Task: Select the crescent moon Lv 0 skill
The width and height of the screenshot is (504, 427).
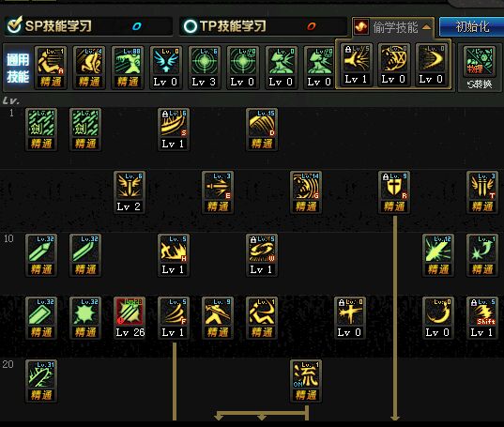Action: click(438, 317)
